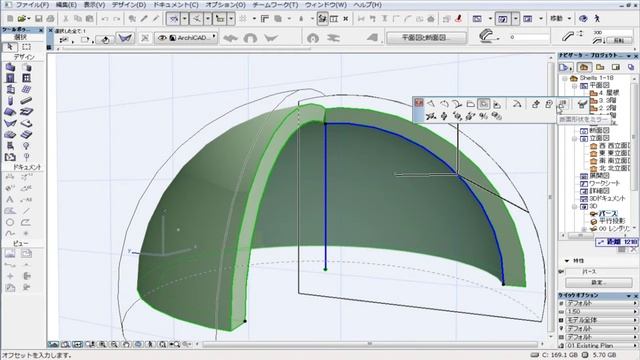
Task: Open the デザイン(D) menu
Action: 129,5
